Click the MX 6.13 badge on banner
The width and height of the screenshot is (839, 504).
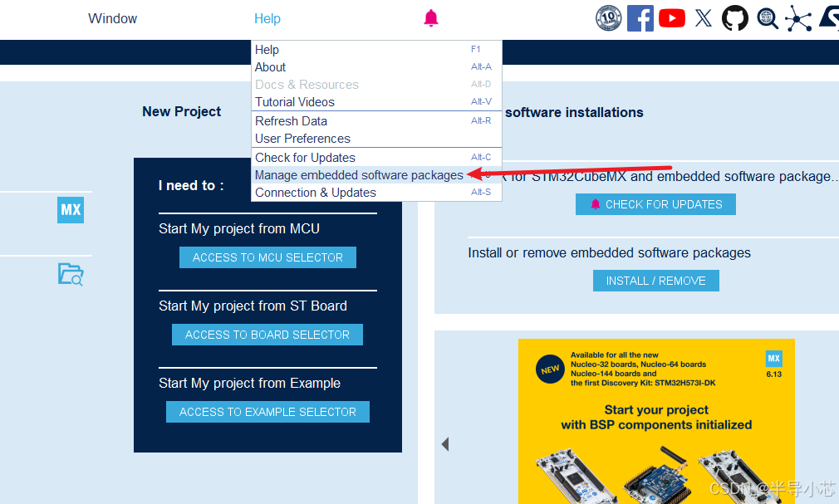pyautogui.click(x=773, y=364)
